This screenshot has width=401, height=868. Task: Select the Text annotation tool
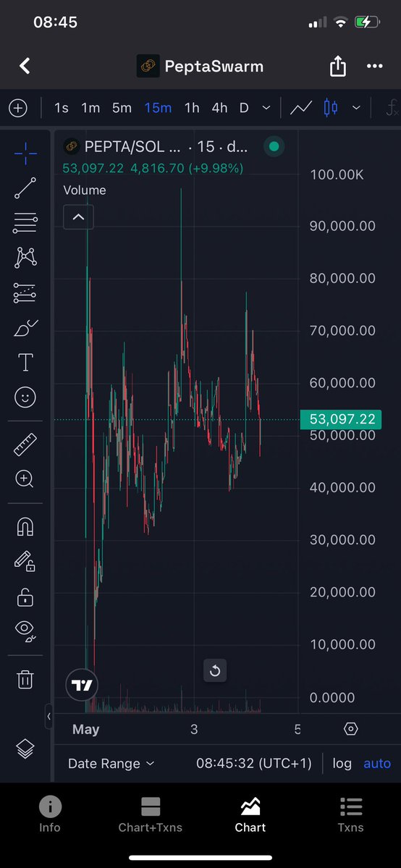25,363
